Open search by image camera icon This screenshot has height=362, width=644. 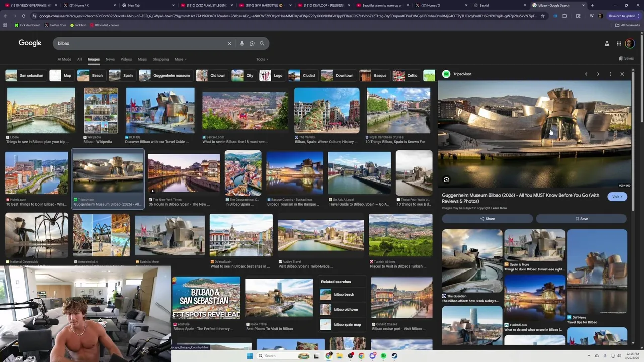click(252, 43)
